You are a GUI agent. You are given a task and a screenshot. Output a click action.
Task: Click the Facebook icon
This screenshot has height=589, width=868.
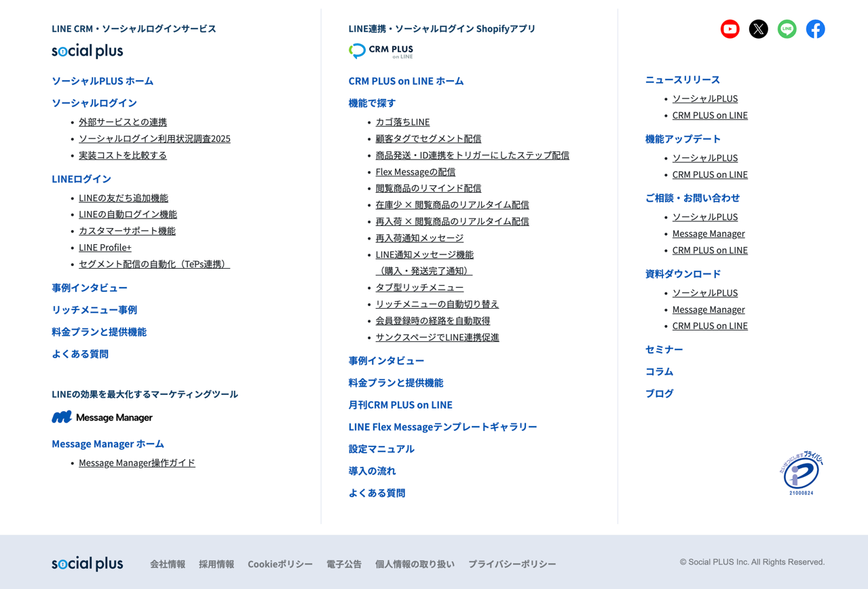[815, 29]
